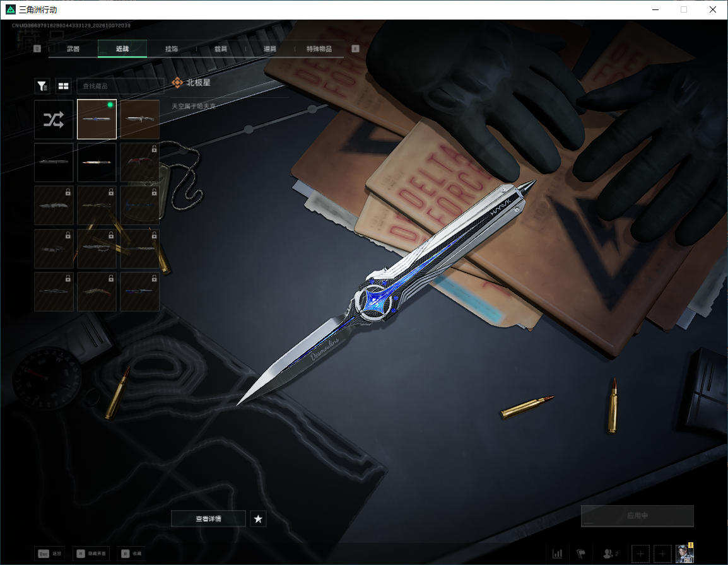Switch the collection to grid view

pos(63,86)
